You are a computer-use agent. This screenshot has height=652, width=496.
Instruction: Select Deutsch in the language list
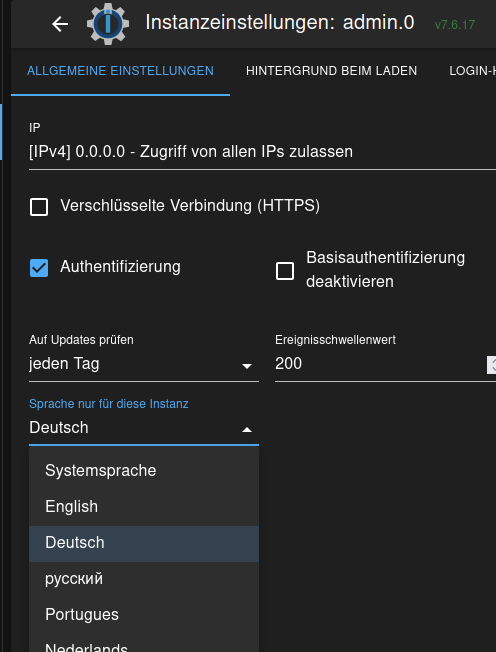(x=144, y=543)
